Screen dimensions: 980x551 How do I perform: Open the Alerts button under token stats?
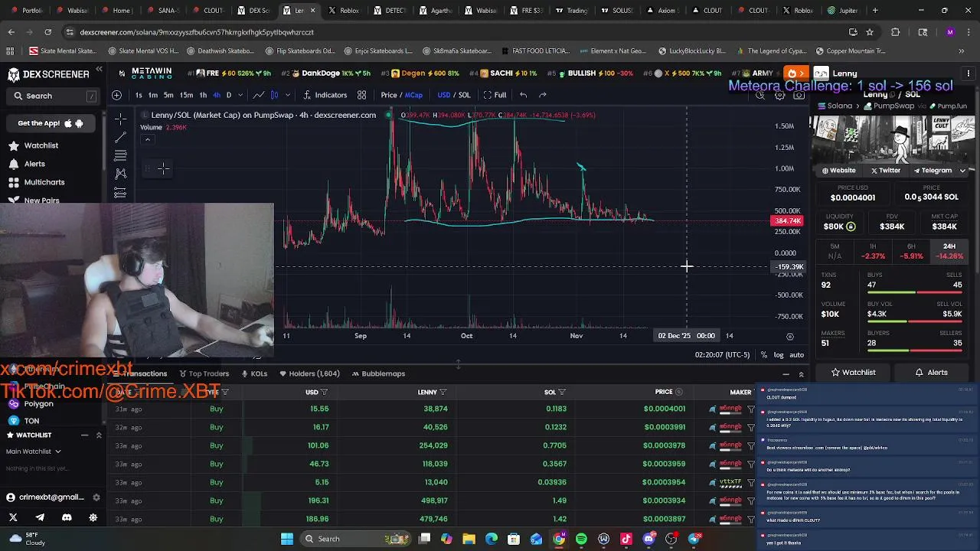point(931,372)
